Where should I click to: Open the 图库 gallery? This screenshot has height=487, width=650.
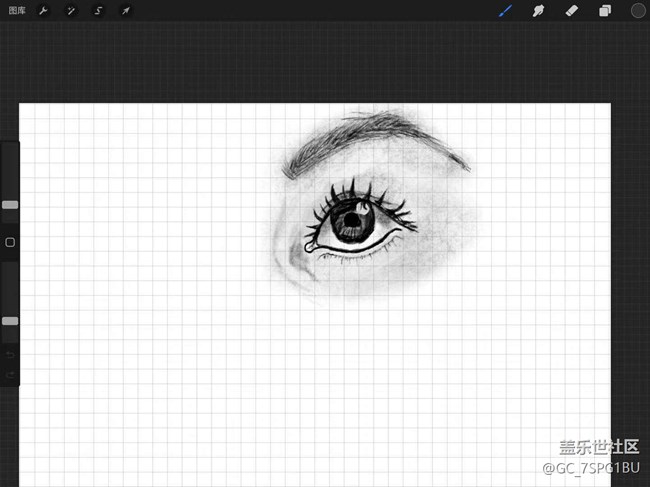click(17, 11)
